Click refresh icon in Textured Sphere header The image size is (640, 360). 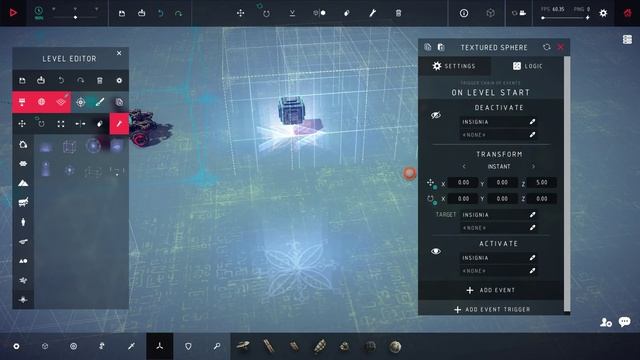[x=547, y=47]
